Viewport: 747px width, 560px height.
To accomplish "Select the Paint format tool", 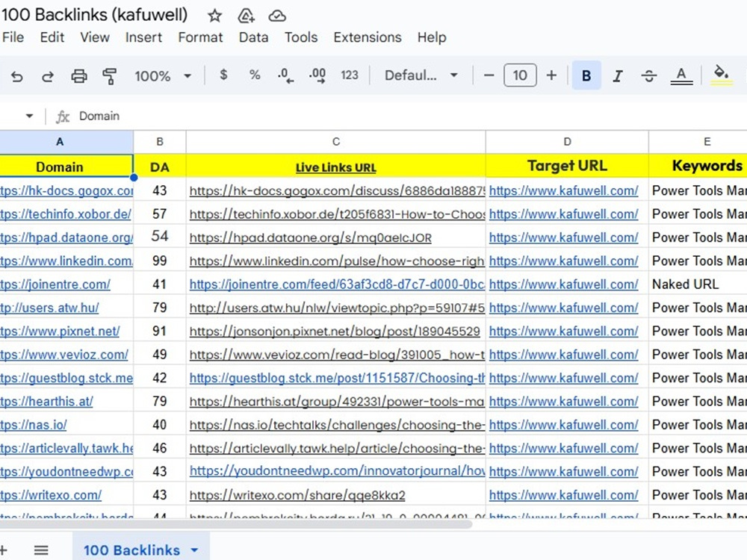I will point(110,75).
